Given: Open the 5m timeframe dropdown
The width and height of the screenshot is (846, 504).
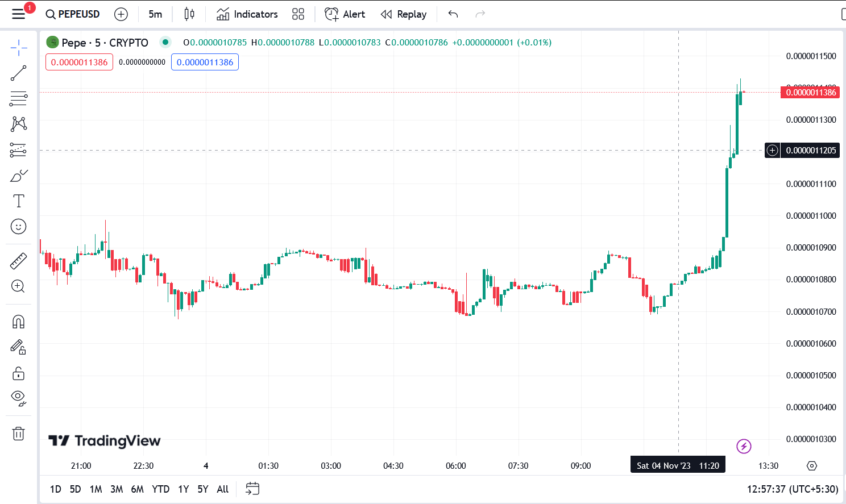Looking at the screenshot, I should (155, 14).
